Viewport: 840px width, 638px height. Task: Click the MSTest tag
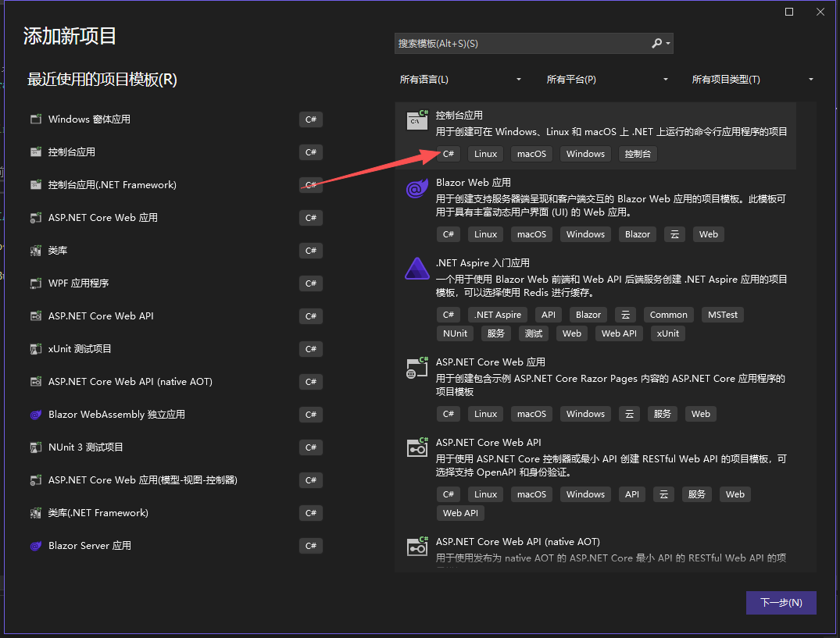click(723, 315)
